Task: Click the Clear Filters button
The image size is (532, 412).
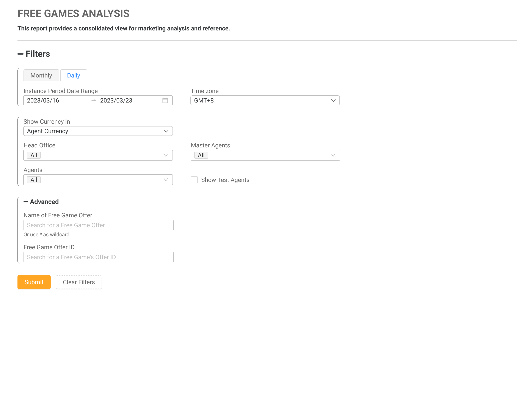Action: tap(79, 282)
